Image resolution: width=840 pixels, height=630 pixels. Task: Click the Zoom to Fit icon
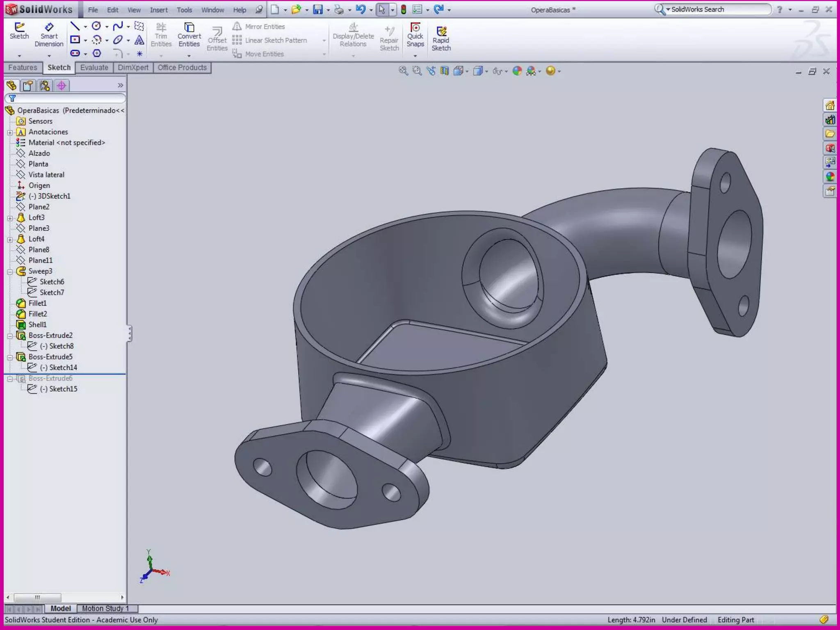(403, 71)
